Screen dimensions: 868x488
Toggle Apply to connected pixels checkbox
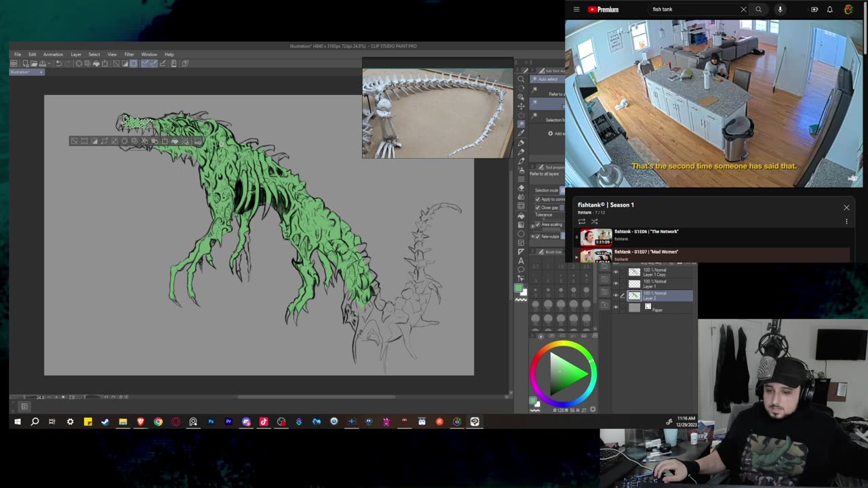point(538,199)
